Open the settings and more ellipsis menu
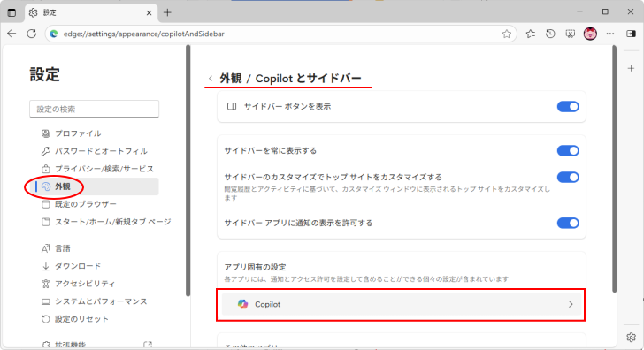644x350 pixels. tap(610, 34)
